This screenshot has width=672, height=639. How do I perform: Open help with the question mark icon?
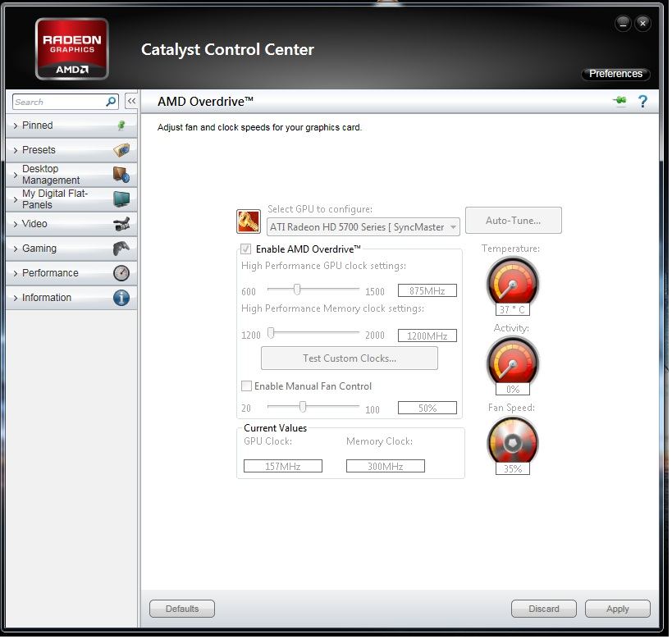click(x=642, y=102)
